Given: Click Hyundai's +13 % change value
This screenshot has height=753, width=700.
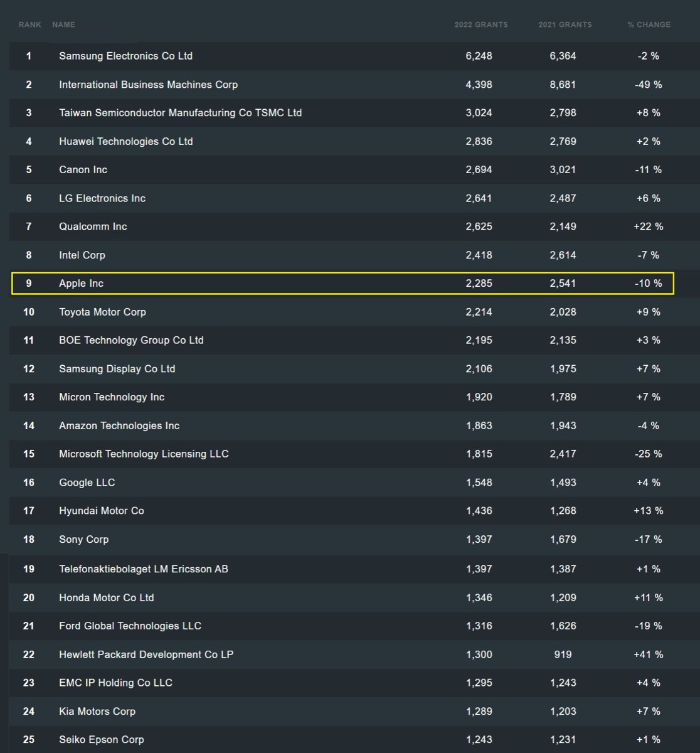Looking at the screenshot, I should pyautogui.click(x=649, y=511).
